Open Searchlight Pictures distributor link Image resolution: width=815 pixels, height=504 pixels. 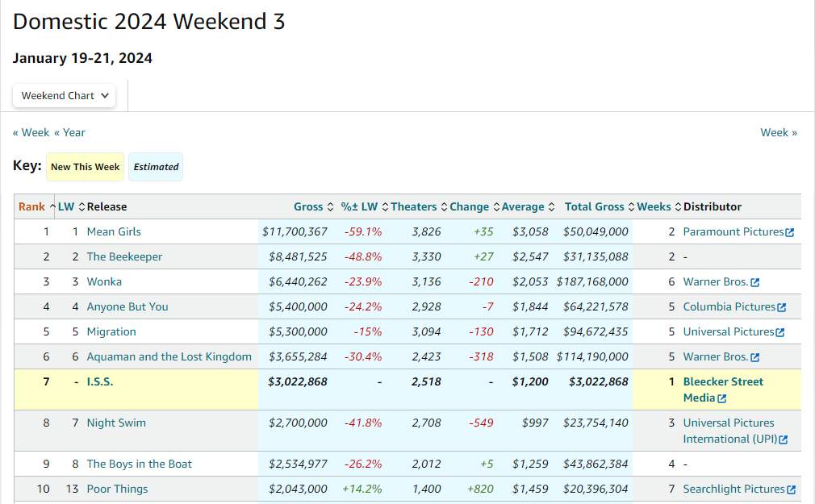click(733, 489)
